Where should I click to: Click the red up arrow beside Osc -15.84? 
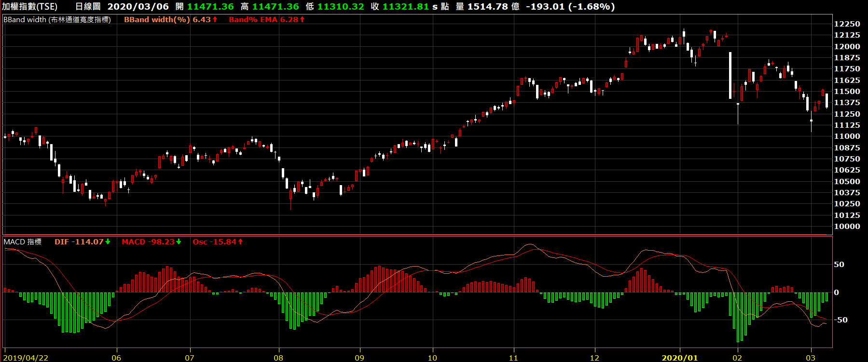coord(240,242)
